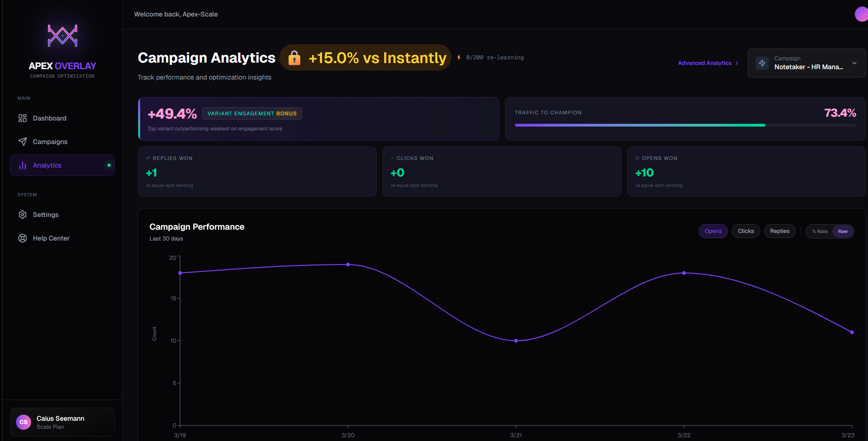The height and width of the screenshot is (441, 868).
Task: Open the Caius Seemann profile card
Action: [62, 422]
